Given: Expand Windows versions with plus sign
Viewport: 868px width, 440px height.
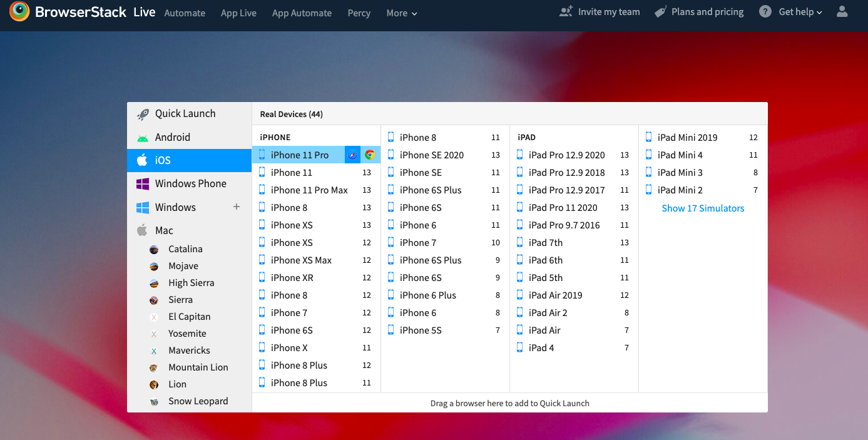Looking at the screenshot, I should (x=237, y=207).
